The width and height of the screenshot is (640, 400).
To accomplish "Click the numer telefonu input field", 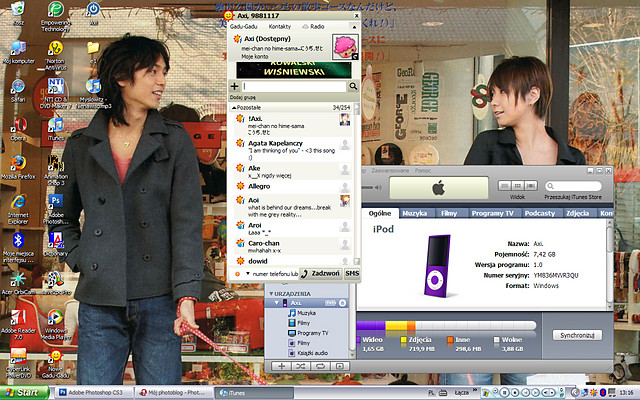I will click(x=275, y=274).
